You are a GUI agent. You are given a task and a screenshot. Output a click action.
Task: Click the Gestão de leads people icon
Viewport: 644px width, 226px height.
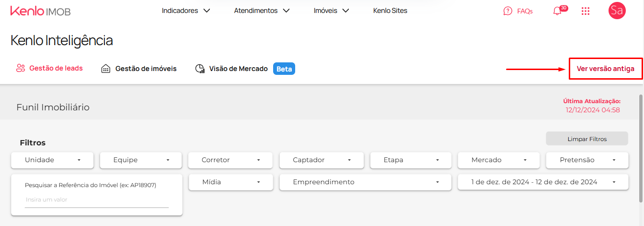click(x=20, y=68)
